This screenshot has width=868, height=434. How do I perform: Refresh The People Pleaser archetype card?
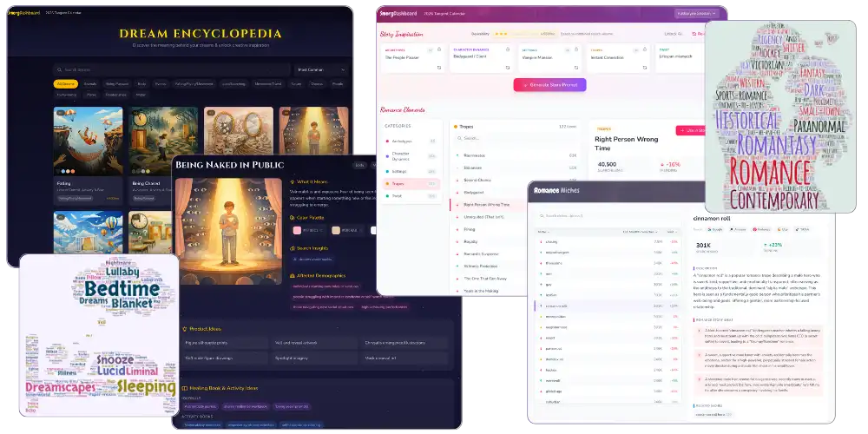439,67
